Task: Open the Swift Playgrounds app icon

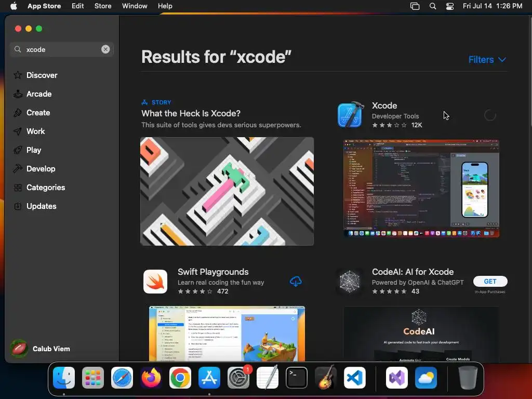Action: (x=155, y=282)
